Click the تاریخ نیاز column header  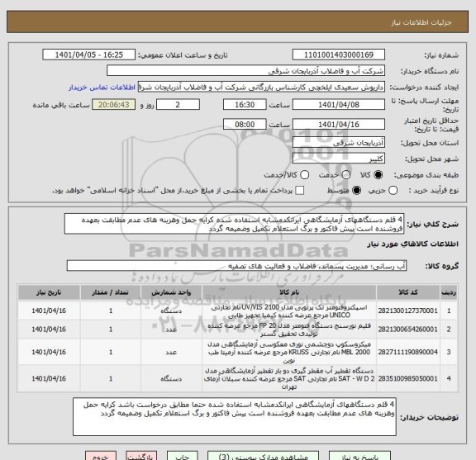point(49,292)
